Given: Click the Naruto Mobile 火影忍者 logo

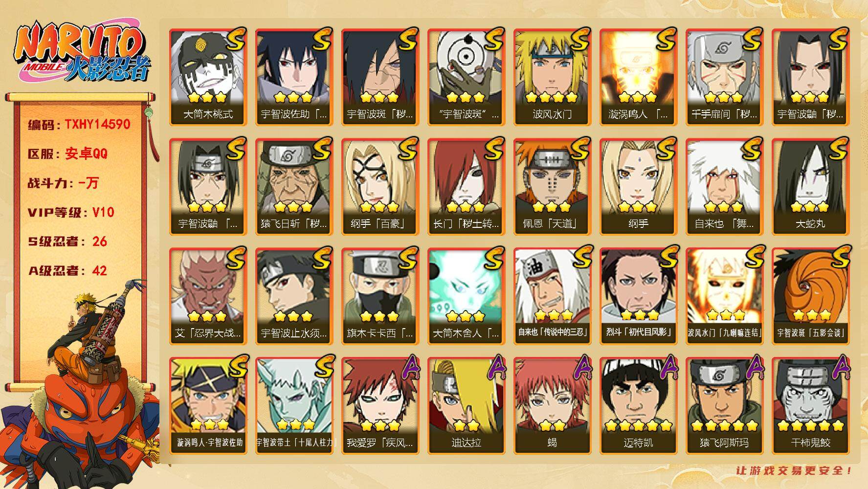Looking at the screenshot, I should 82,53.
